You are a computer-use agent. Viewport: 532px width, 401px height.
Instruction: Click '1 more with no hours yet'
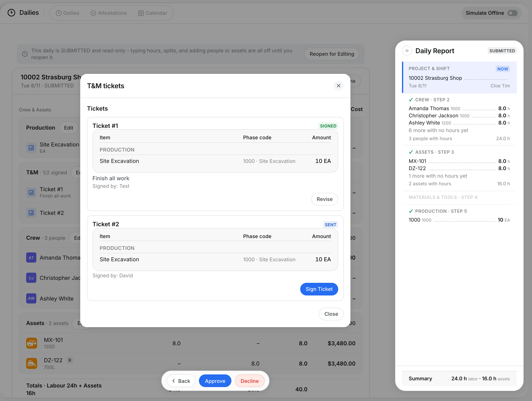[438, 176]
